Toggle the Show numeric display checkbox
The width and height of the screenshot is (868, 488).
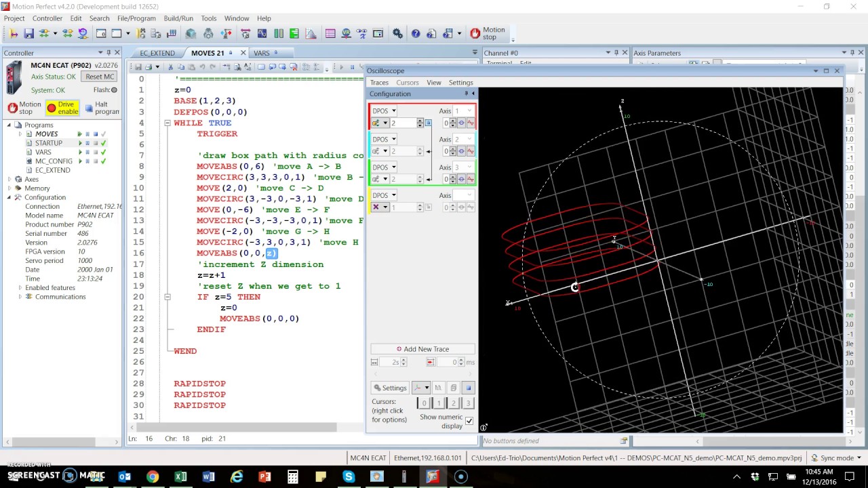[x=469, y=421]
